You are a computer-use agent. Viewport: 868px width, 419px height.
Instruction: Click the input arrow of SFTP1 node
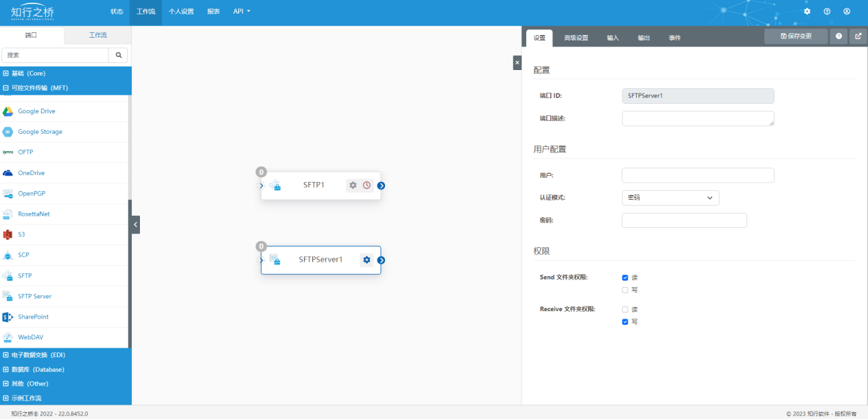click(x=261, y=185)
